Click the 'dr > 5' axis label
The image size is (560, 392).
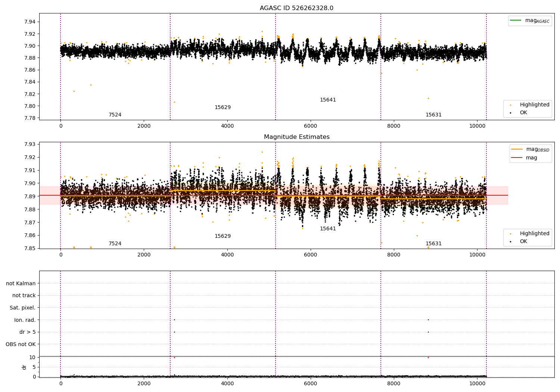point(28,332)
